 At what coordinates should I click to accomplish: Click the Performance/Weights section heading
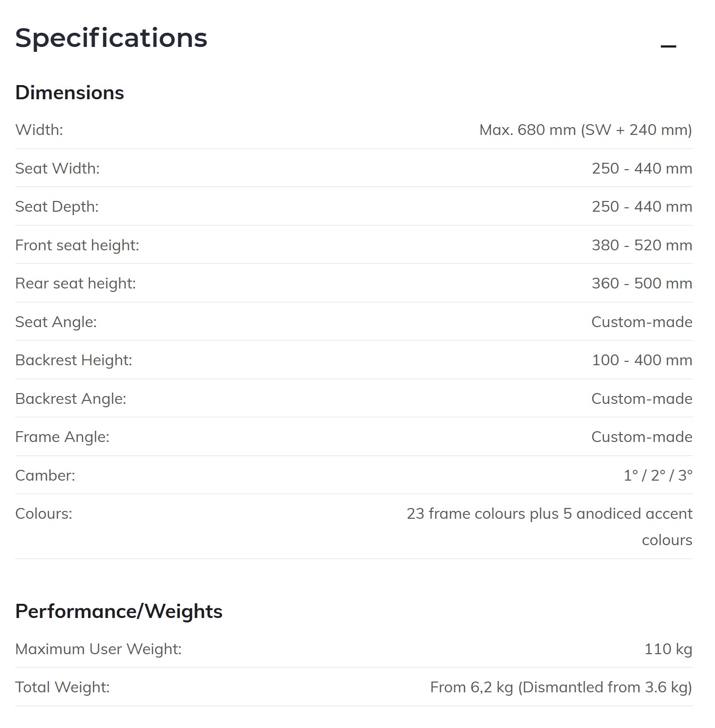119,611
